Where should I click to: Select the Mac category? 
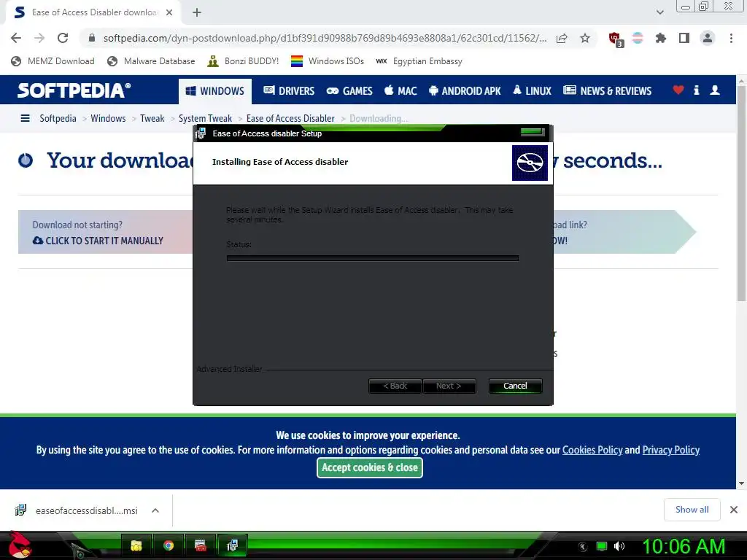[x=400, y=90]
